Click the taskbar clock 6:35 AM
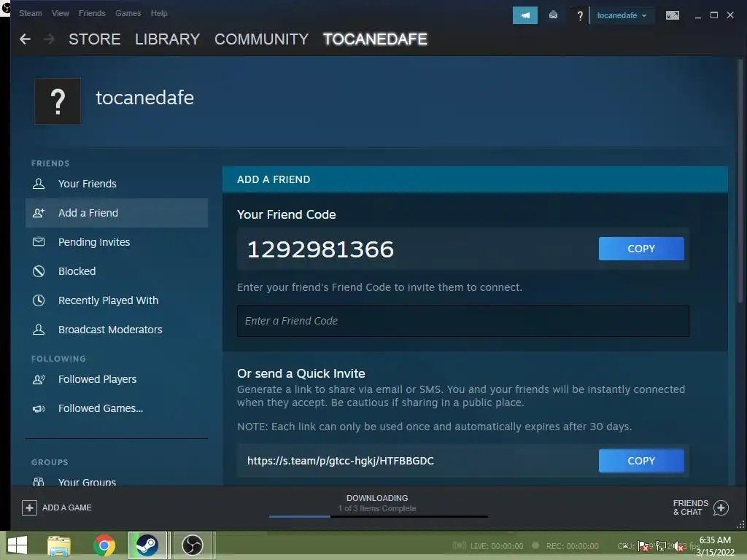This screenshot has height=560, width=747. pos(715,540)
